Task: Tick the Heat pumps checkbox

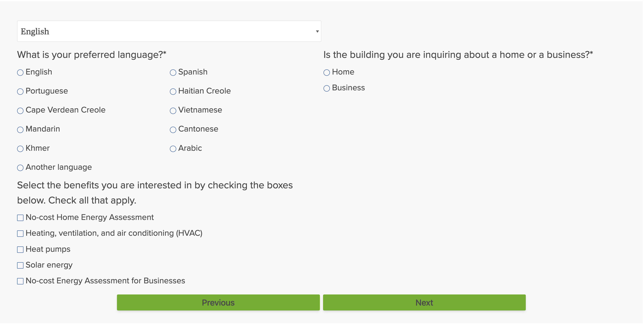Action: pos(20,250)
